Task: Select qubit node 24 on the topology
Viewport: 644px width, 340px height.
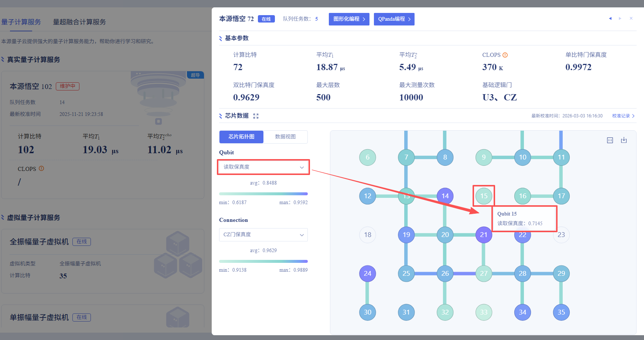Action: point(367,274)
